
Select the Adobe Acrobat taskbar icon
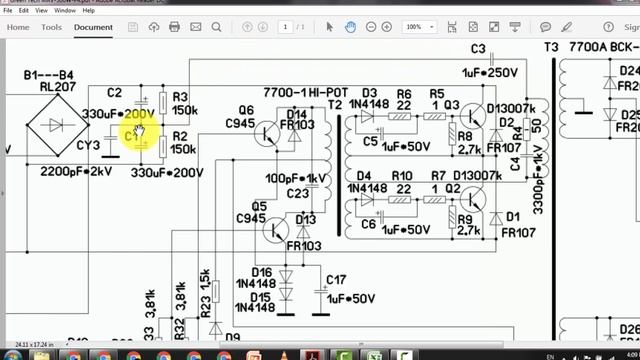pos(313,355)
